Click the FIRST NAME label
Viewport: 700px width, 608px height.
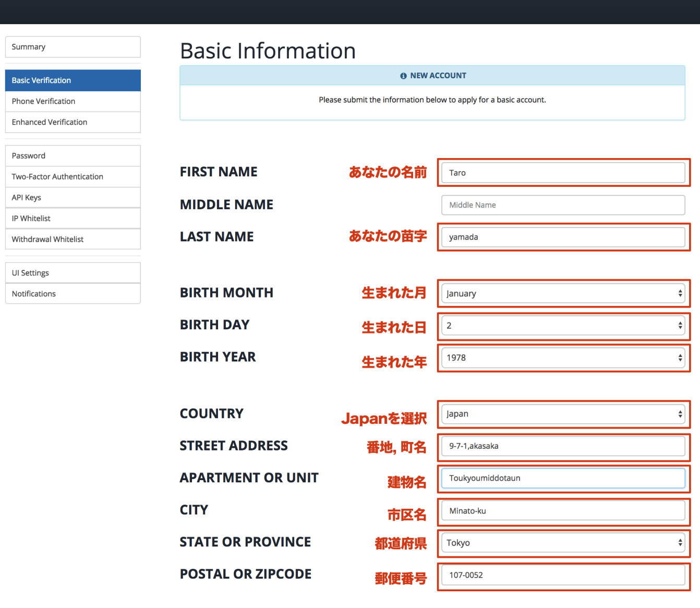click(219, 172)
